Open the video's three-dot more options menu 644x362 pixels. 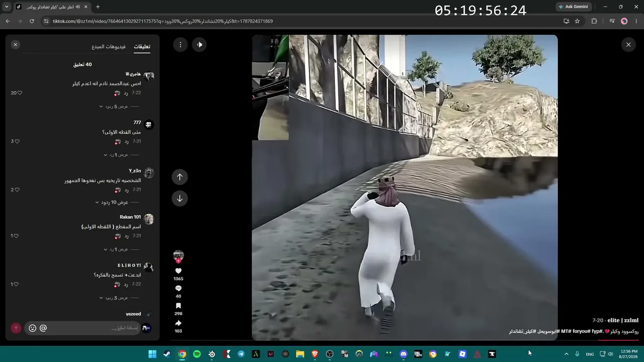click(x=180, y=45)
